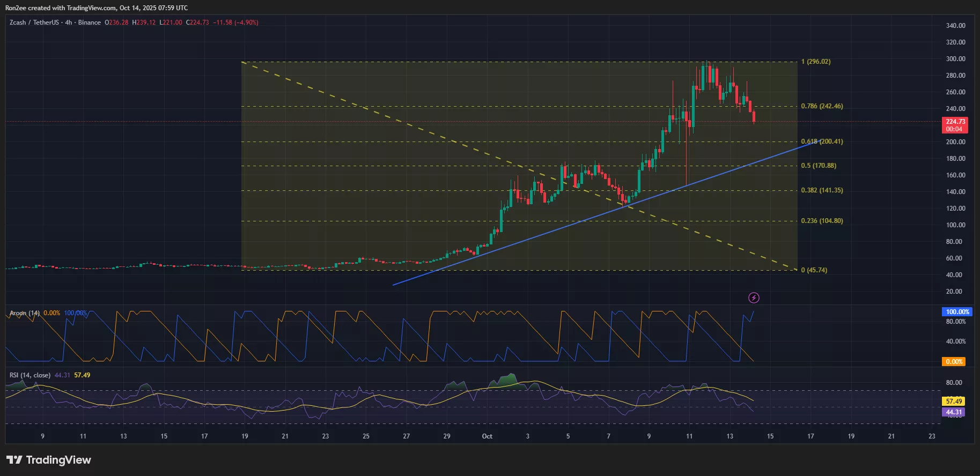Click the Ron2ee created with TradingView.com header text

97,8
